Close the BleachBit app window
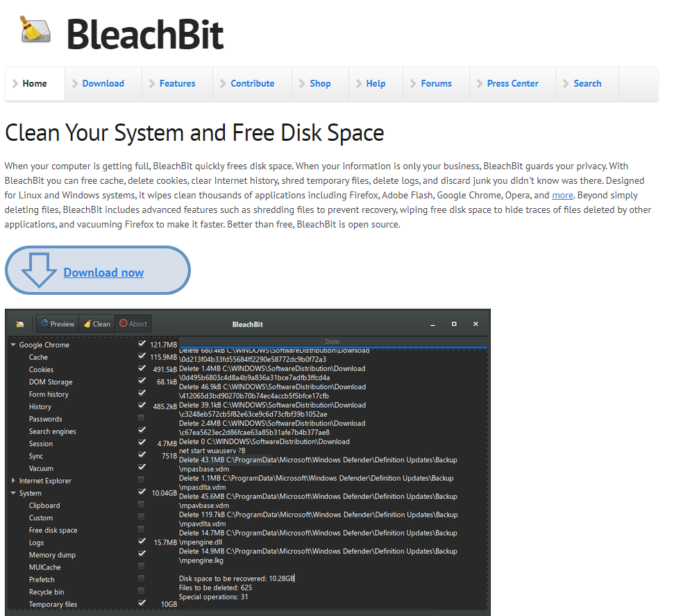Image resolution: width=681 pixels, height=616 pixels. coord(476,324)
